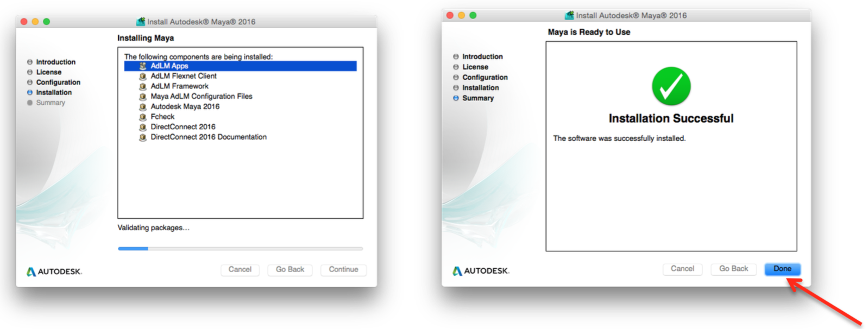868x329 pixels.
Task: Click Go Back in the Ready to Use window
Action: click(x=733, y=269)
